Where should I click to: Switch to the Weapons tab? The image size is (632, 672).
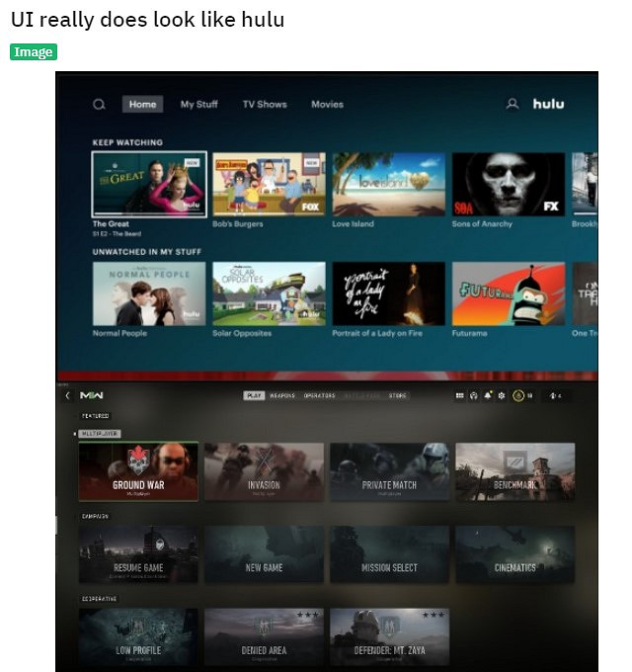[282, 395]
